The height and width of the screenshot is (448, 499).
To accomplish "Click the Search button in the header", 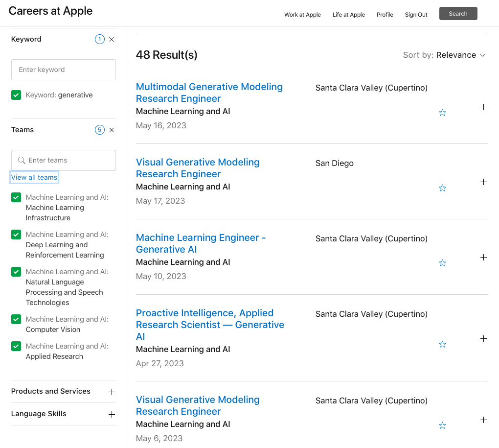I will click(x=458, y=13).
